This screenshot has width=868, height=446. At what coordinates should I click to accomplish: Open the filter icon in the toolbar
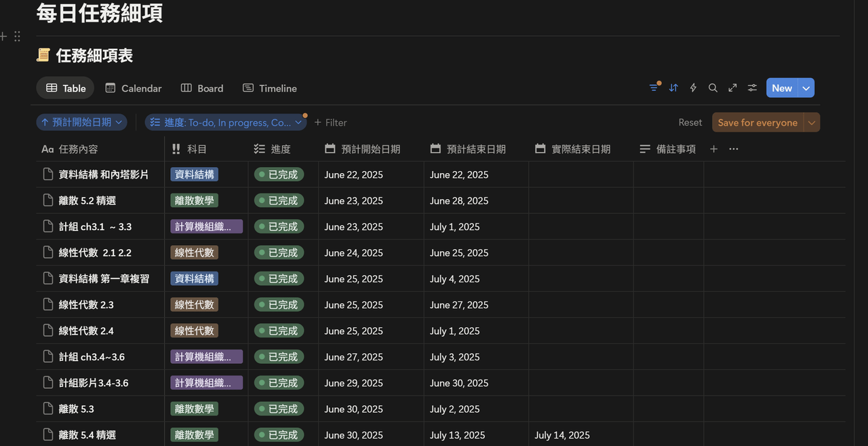pos(654,88)
